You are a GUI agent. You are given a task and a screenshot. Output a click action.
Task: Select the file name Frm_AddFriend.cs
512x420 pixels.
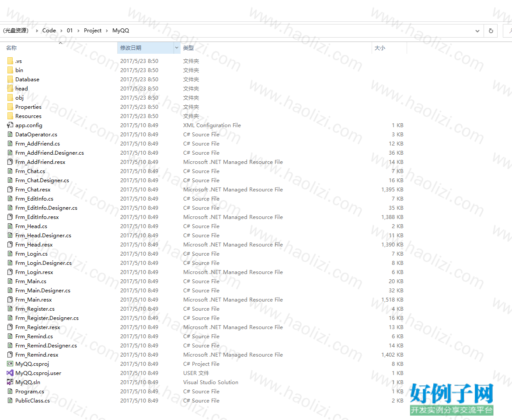[38, 144]
